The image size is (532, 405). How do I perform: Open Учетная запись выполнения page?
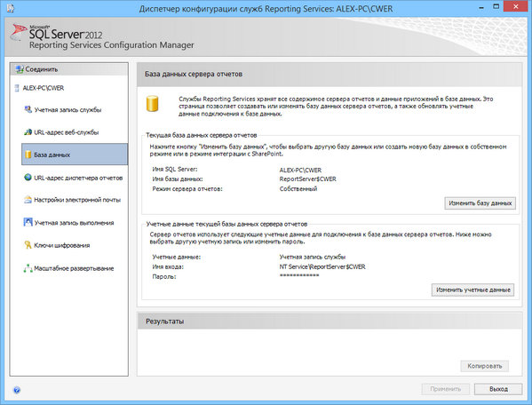[74, 223]
